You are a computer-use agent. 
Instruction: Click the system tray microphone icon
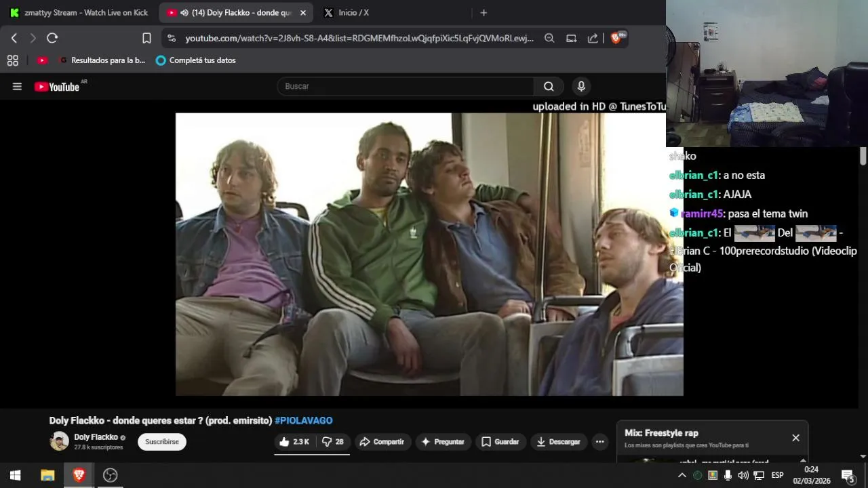[x=728, y=475]
